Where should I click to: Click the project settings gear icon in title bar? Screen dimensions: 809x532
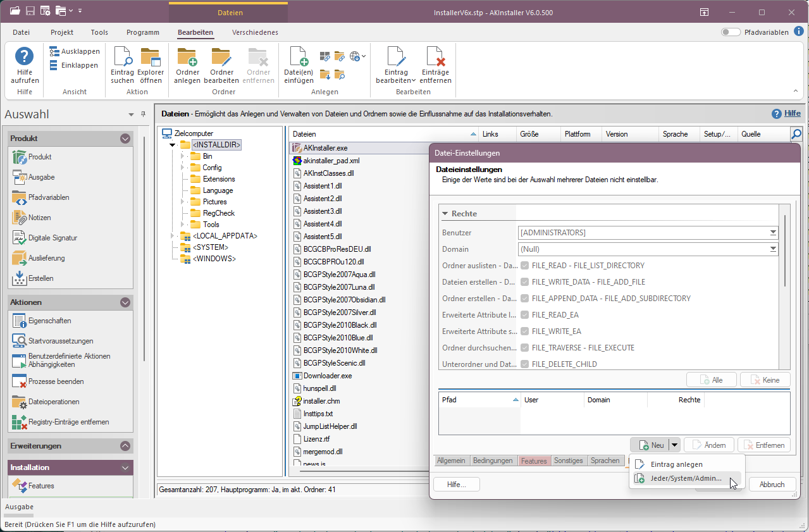point(46,11)
